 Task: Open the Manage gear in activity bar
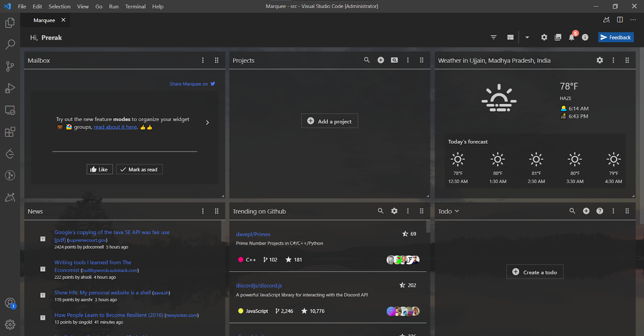tap(10, 324)
